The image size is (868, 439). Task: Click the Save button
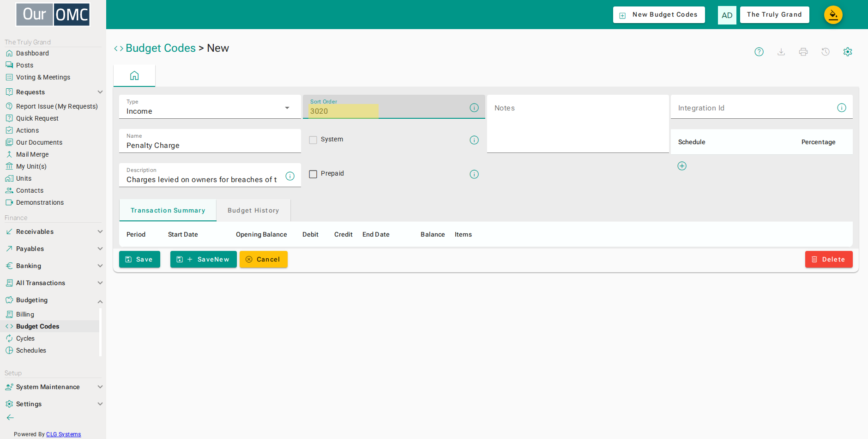coord(139,259)
